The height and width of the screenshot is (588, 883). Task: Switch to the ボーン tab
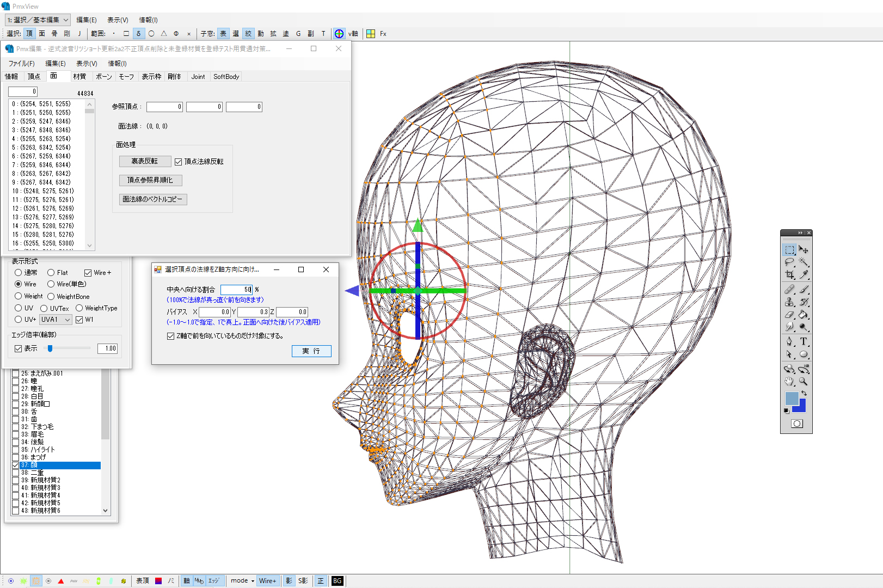(103, 77)
